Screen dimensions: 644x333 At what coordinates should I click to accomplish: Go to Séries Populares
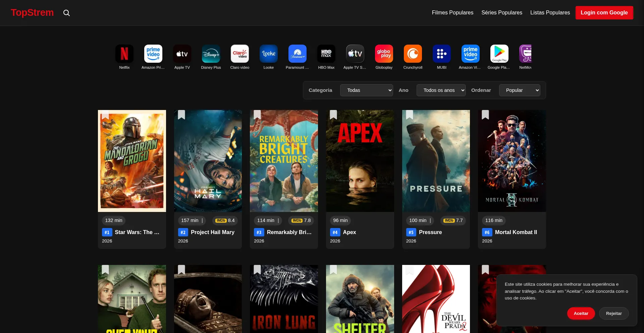[x=502, y=13]
